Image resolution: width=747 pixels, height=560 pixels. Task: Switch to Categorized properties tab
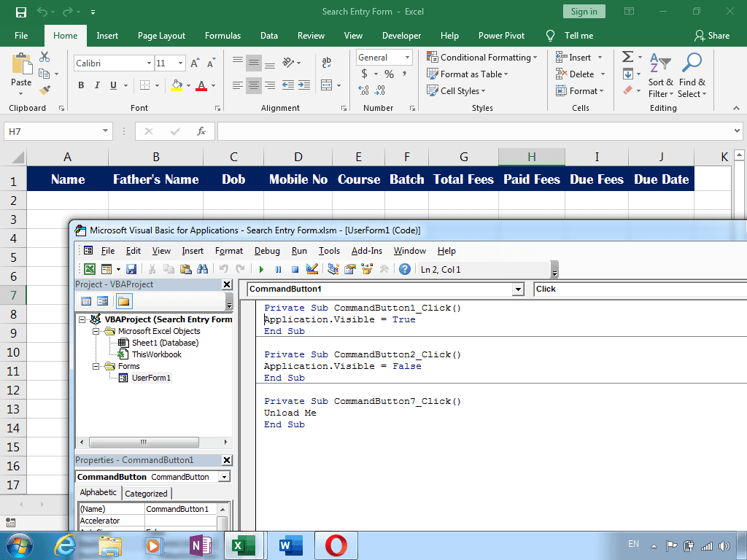tap(146, 494)
